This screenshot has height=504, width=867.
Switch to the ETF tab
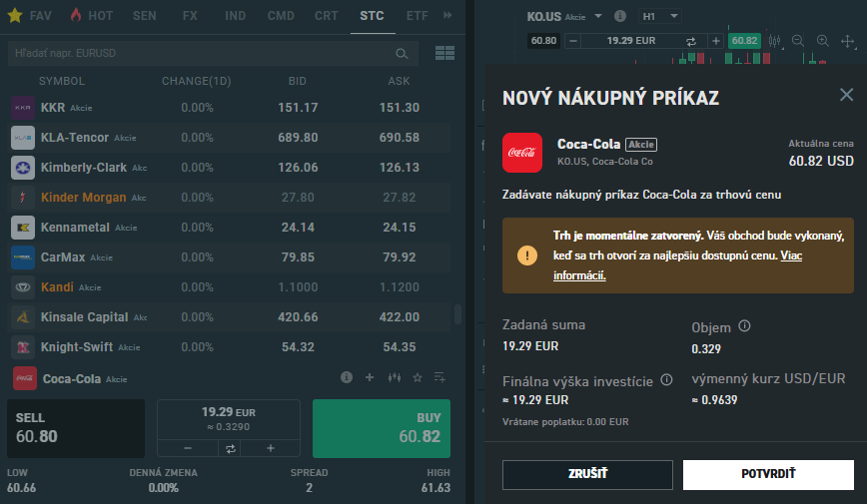pos(418,16)
